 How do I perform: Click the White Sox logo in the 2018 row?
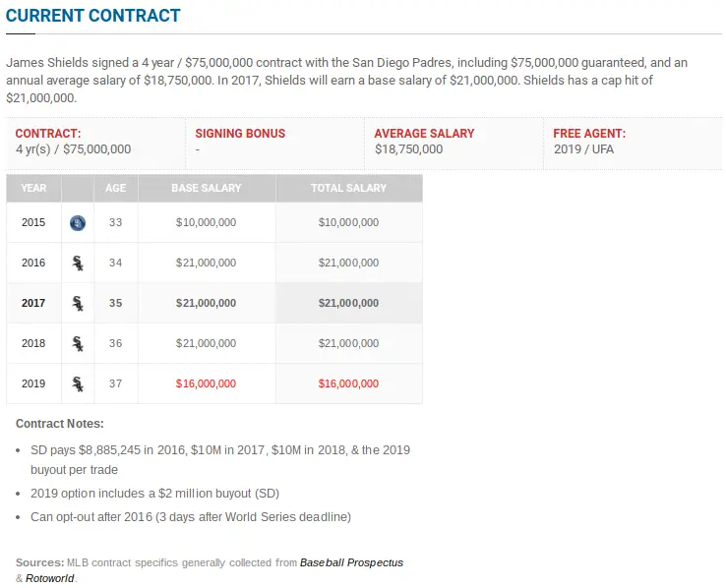click(78, 344)
